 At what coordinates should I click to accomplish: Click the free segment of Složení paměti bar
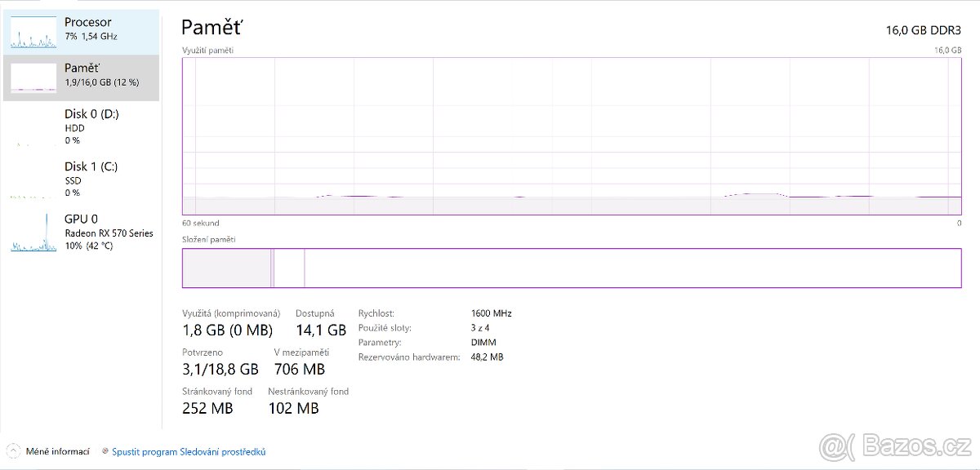[632, 268]
